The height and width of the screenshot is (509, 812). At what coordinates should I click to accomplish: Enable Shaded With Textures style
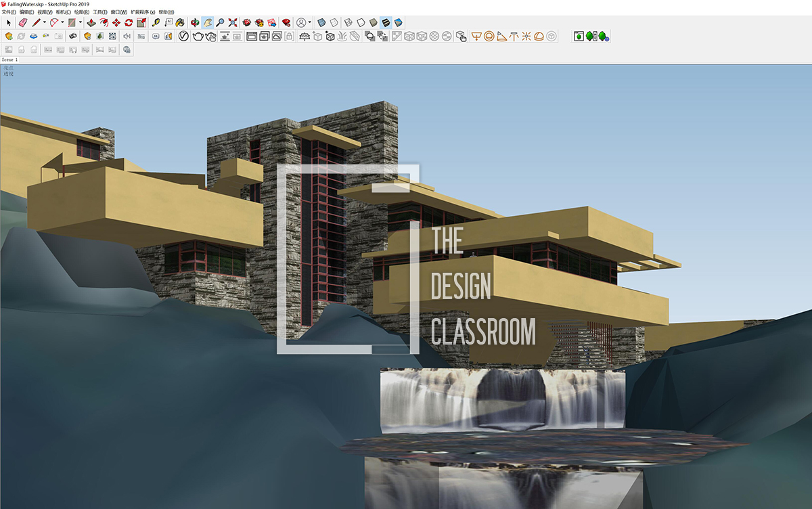pyautogui.click(x=385, y=22)
